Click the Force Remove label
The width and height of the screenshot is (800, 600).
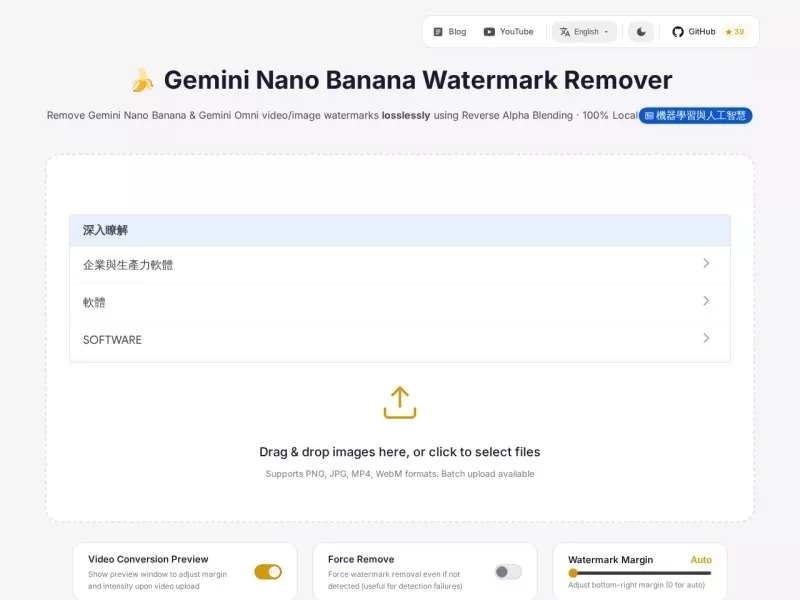361,559
